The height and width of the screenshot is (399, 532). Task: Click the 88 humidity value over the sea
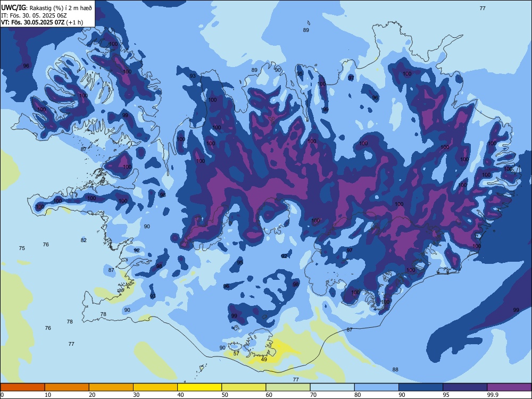point(395,370)
